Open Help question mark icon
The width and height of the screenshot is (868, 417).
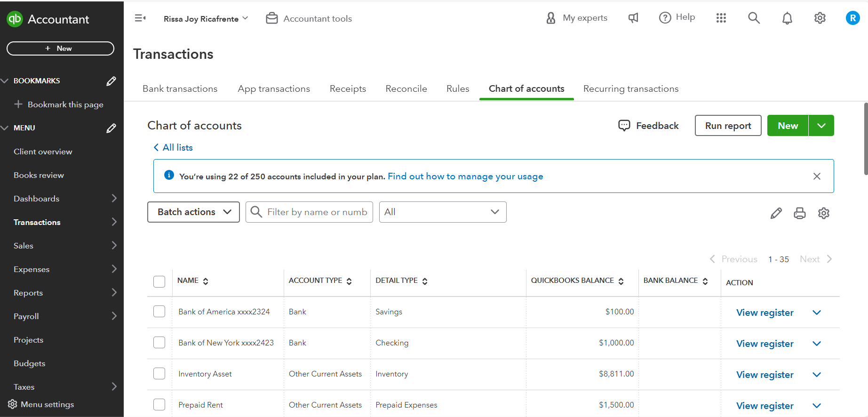[665, 18]
